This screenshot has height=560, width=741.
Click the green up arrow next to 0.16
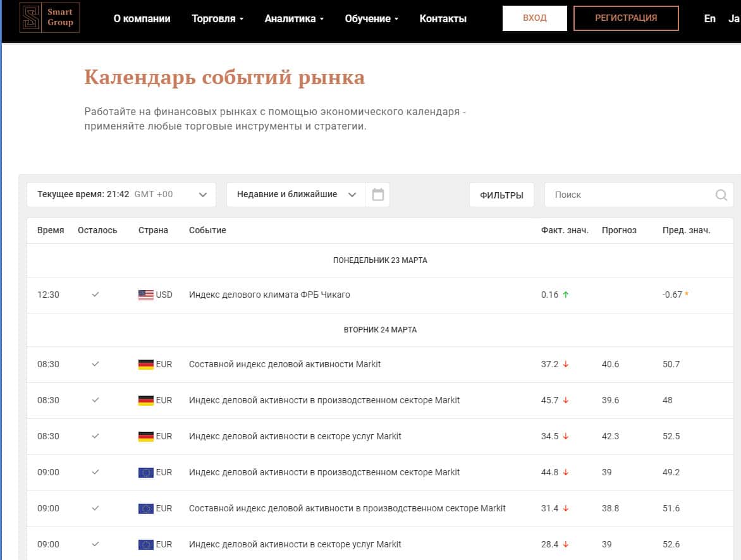pyautogui.click(x=565, y=295)
